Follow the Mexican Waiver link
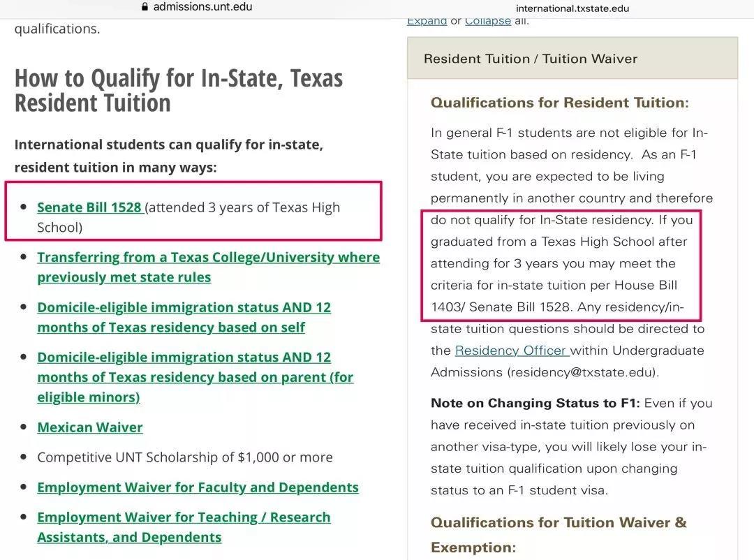This screenshot has height=560, width=754. point(90,427)
